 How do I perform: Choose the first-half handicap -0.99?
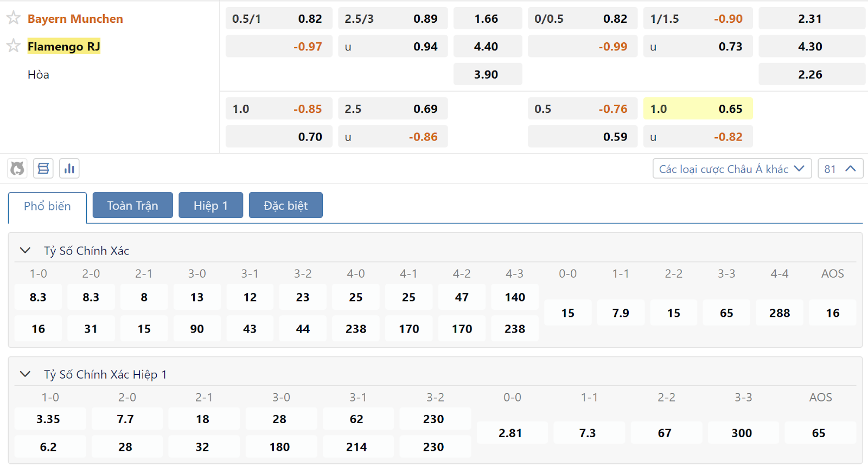click(x=583, y=47)
